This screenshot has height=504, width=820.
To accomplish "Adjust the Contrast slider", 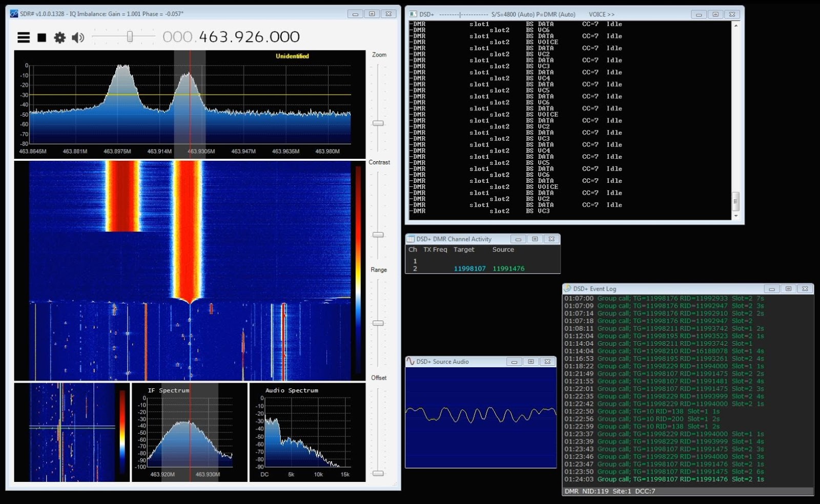I will pos(379,234).
